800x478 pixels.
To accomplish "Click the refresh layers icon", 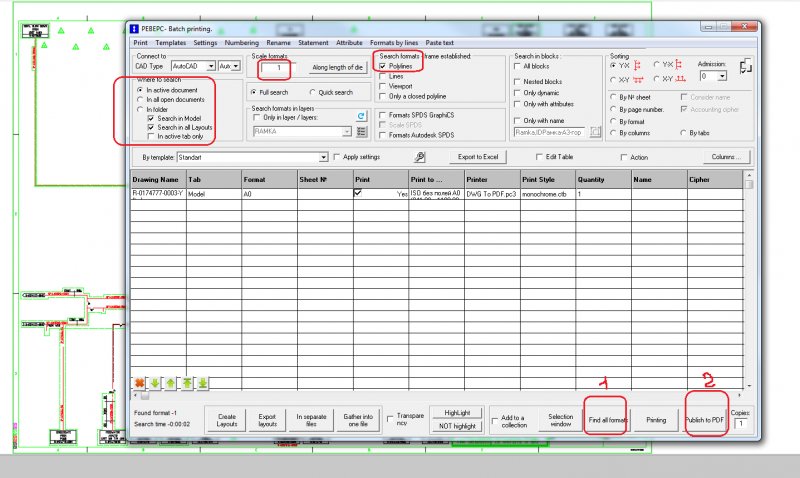I will click(x=361, y=116).
